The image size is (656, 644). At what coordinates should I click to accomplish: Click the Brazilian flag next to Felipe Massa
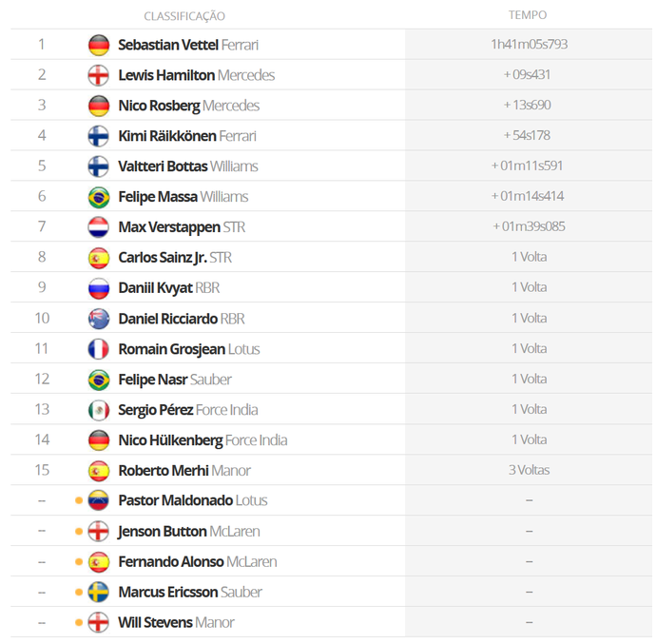[99, 197]
